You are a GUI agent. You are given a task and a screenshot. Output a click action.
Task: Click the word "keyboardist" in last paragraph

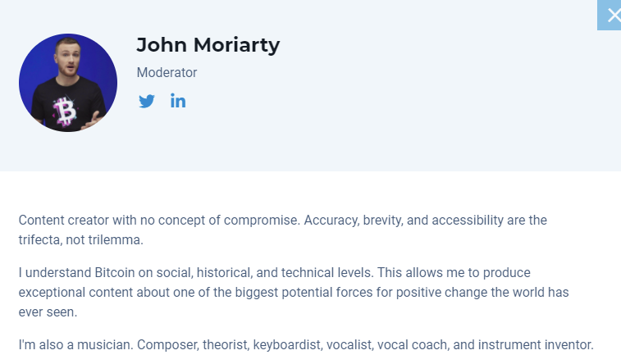[288, 345]
